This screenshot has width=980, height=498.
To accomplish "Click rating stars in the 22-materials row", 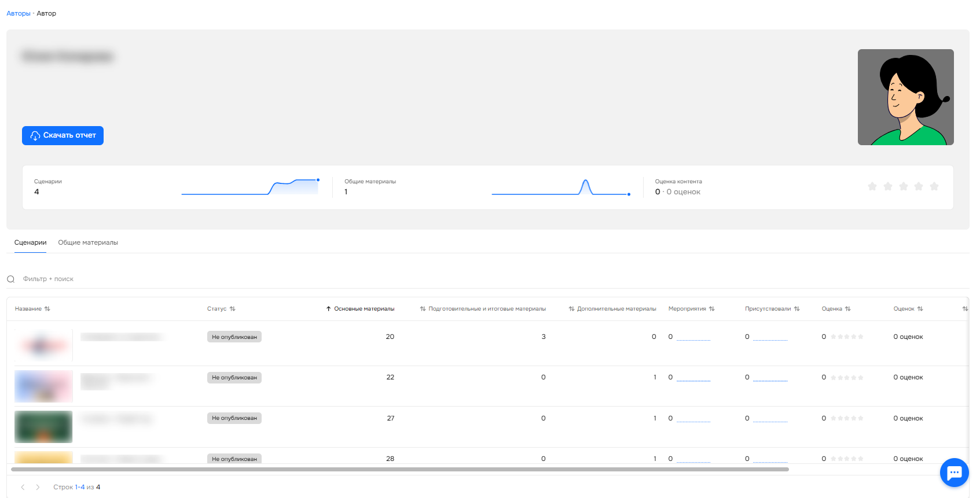I will tap(847, 378).
